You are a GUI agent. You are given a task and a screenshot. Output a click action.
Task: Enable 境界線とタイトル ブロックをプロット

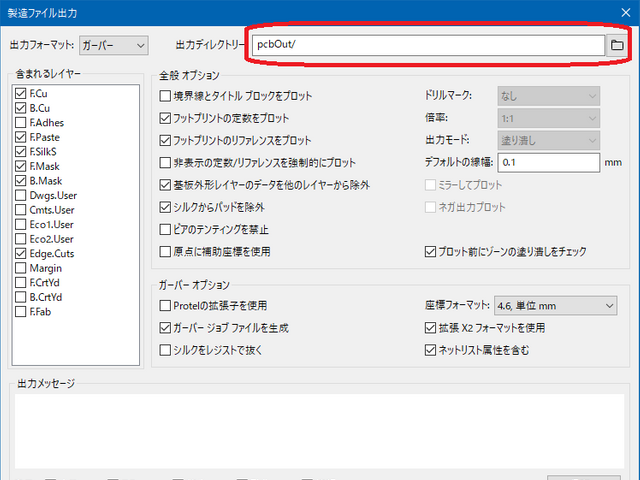click(165, 96)
